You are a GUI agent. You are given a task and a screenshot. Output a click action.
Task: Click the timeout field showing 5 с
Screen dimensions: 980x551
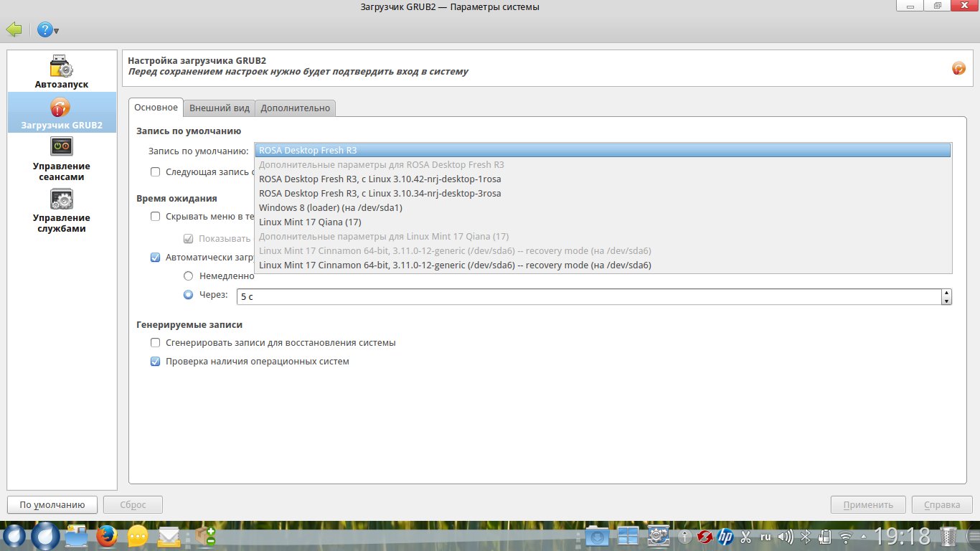tap(590, 296)
